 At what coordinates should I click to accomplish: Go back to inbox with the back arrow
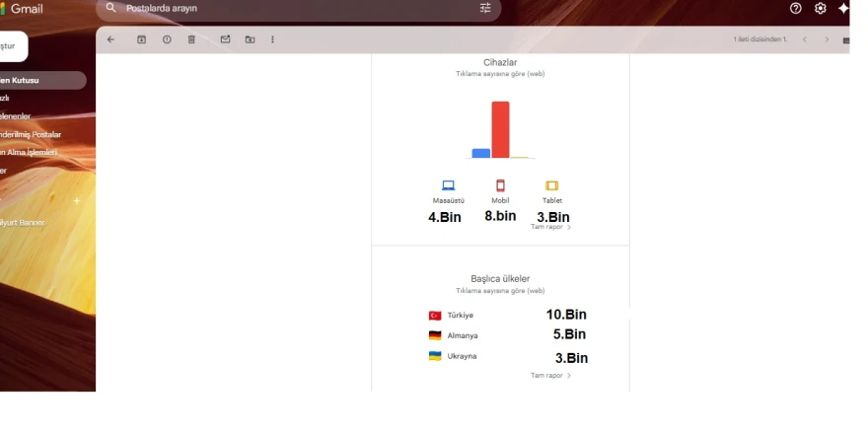pyautogui.click(x=110, y=39)
